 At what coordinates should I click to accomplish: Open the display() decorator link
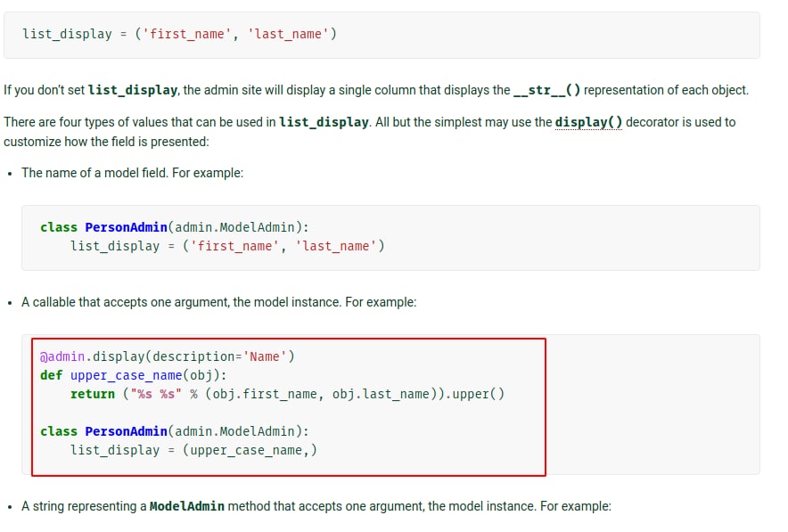pyautogui.click(x=588, y=122)
